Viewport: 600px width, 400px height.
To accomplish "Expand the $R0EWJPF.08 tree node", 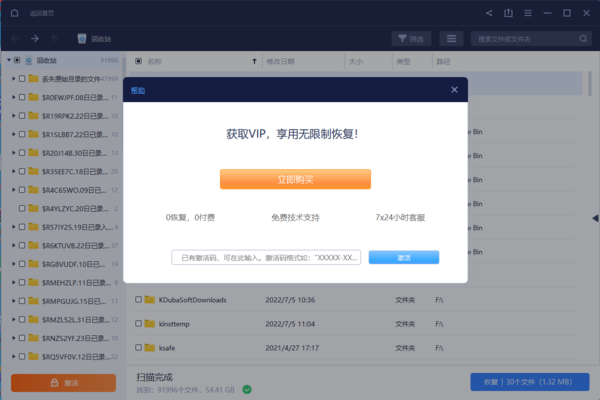I will pos(14,97).
